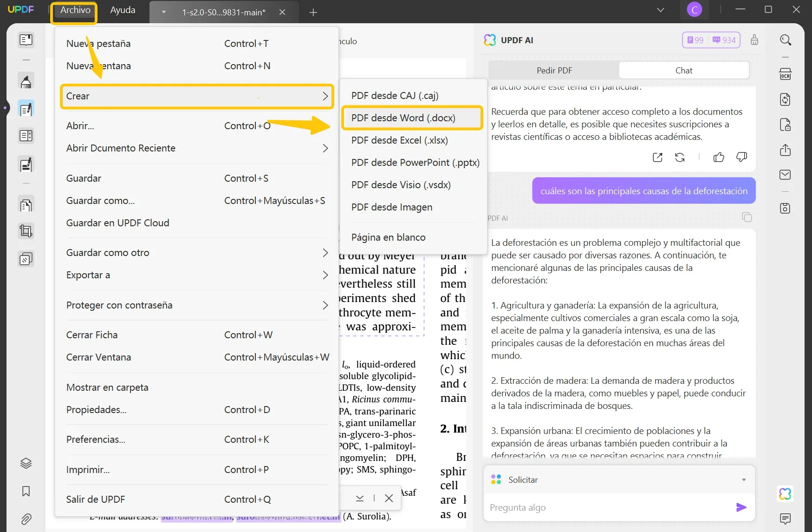Select the highlighter Comment tool icon
This screenshot has width=812, height=532.
(x=26, y=81)
